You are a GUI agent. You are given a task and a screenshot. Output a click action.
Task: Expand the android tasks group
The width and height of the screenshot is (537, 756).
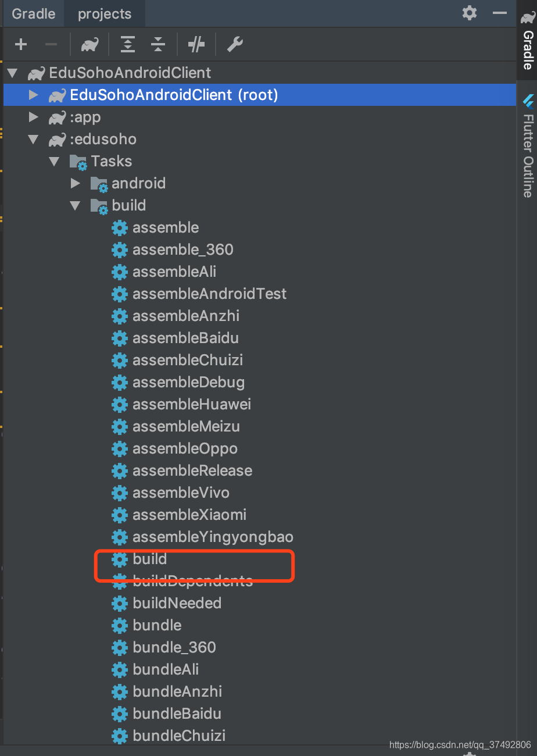(x=75, y=183)
